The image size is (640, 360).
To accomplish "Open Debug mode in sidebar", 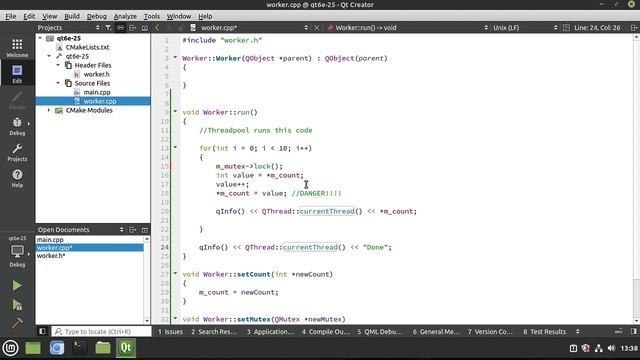I will tap(17, 126).
